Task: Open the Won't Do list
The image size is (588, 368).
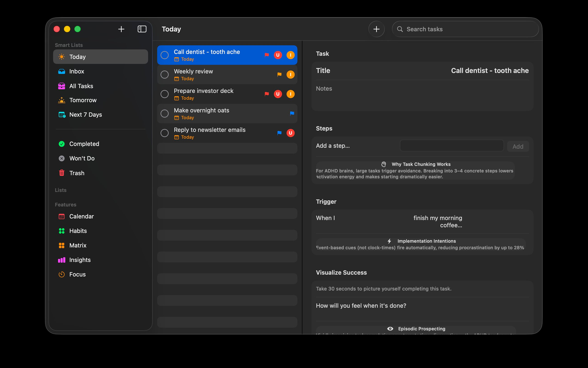Action: 100,158
